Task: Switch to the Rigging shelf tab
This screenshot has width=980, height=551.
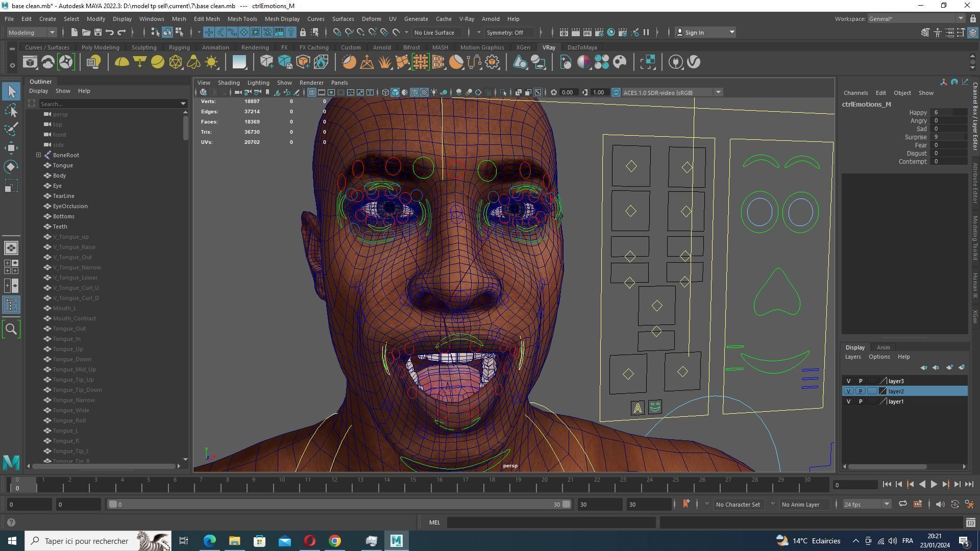Action: pos(179,47)
